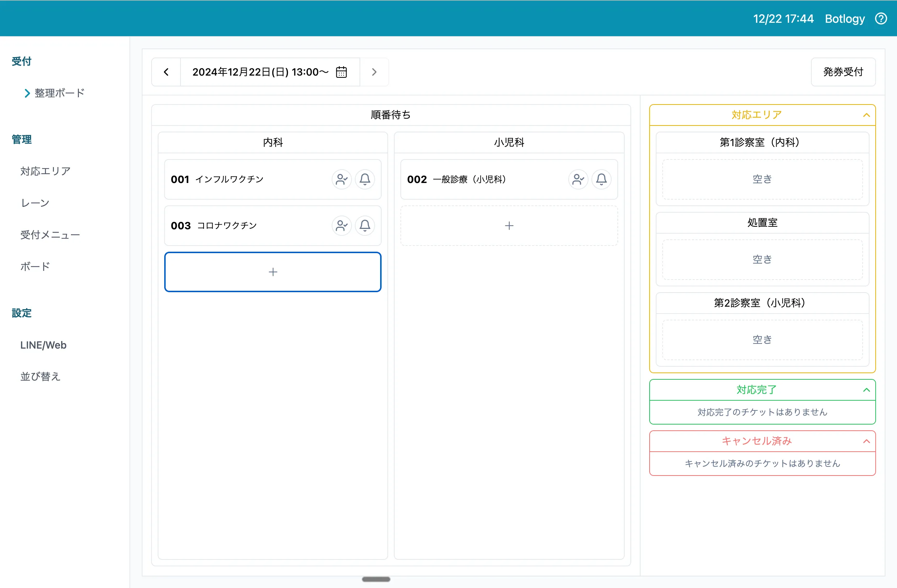The height and width of the screenshot is (588, 897).
Task: Open 受付メニュー in the sidebar
Action: [x=50, y=234]
